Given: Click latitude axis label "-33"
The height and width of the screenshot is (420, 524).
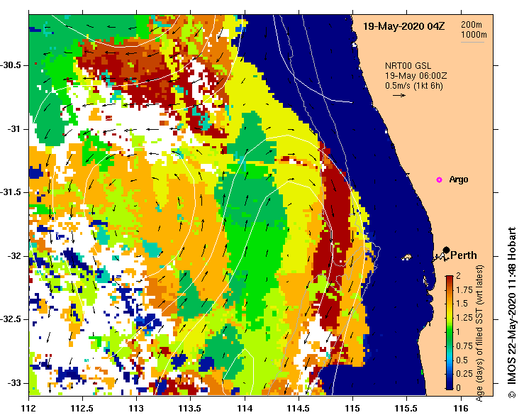Looking at the screenshot, I should tap(13, 383).
